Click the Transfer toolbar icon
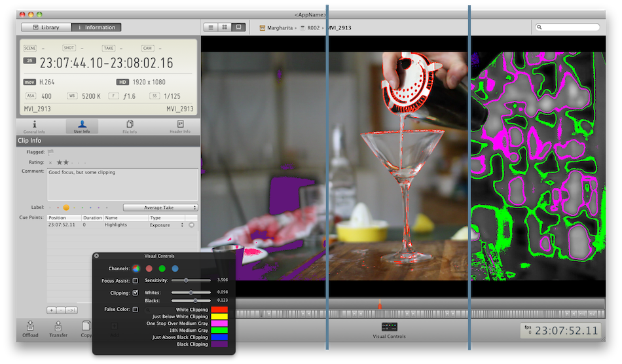622x364 pixels. tap(58, 329)
